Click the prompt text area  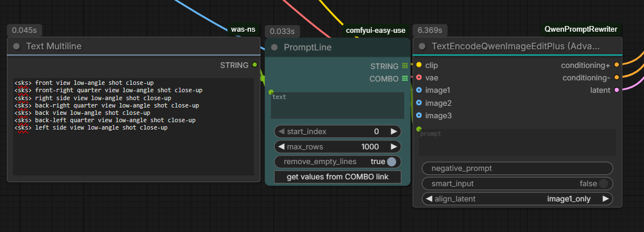[x=517, y=142]
